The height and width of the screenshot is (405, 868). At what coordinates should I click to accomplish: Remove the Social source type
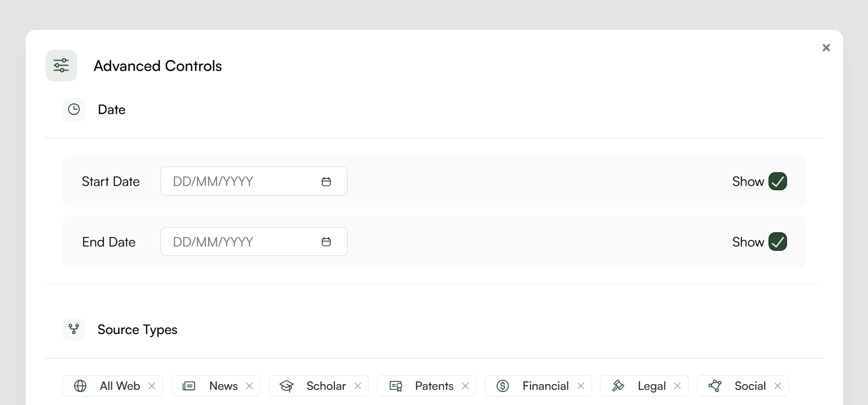778,386
